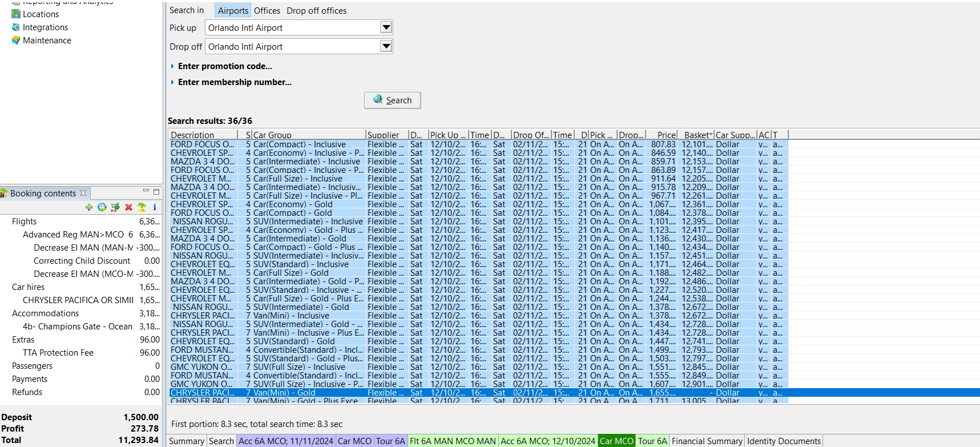Sort results by the Basket column header
This screenshot has width=980, height=447.
click(697, 135)
